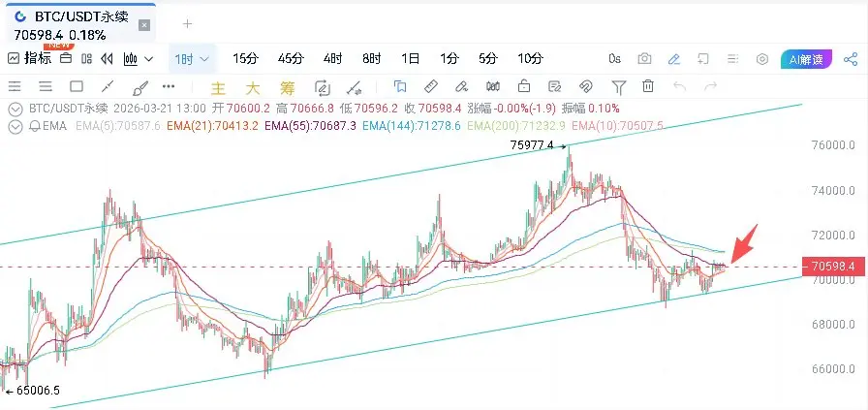Select the parallel lines drawing tool

[46, 86]
